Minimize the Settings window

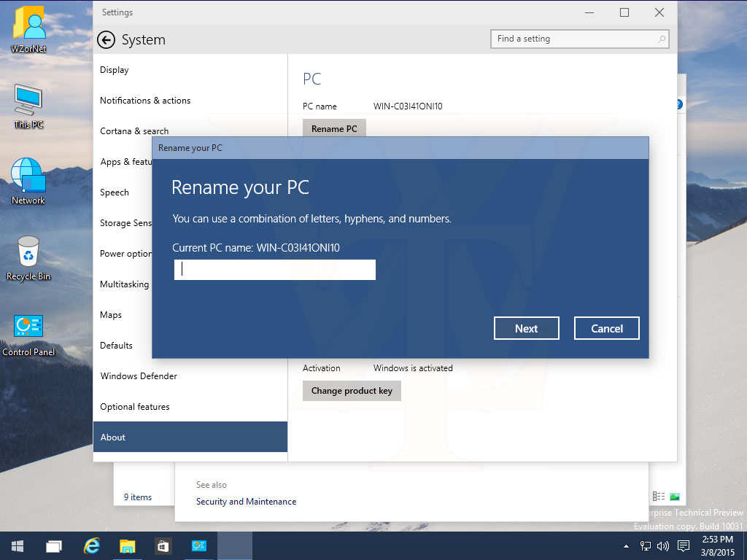[589, 12]
